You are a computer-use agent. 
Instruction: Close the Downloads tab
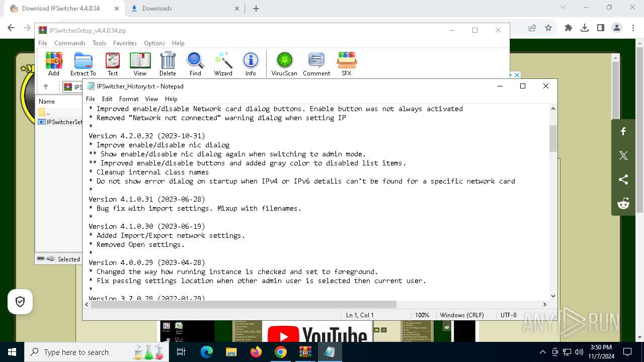pyautogui.click(x=237, y=9)
